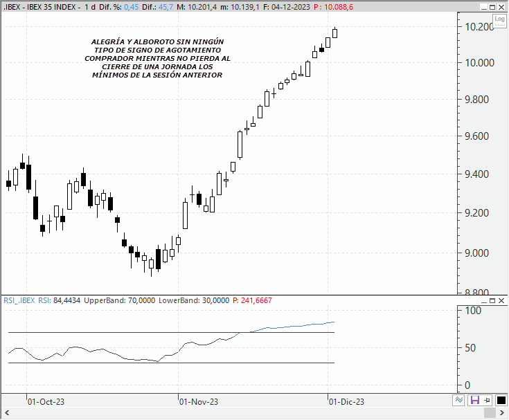Screen dimensions: 509x420
Task: Click the LowerBand: 30,0000 label
Action: [x=194, y=301]
